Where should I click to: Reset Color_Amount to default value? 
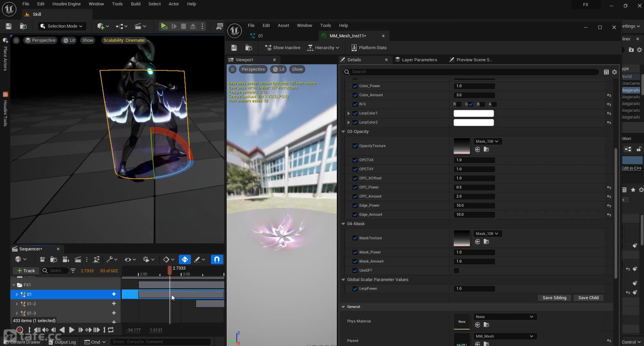pos(609,95)
